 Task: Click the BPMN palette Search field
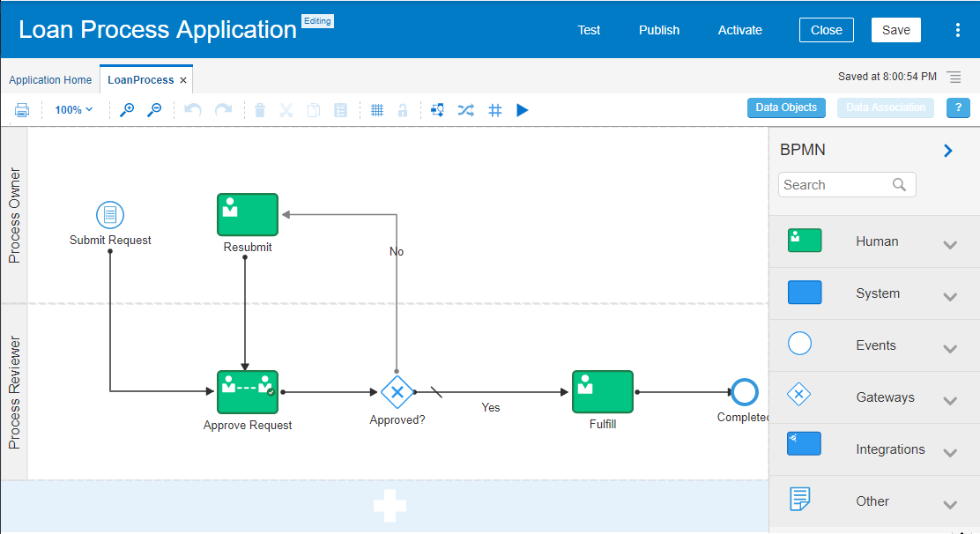[x=847, y=185]
